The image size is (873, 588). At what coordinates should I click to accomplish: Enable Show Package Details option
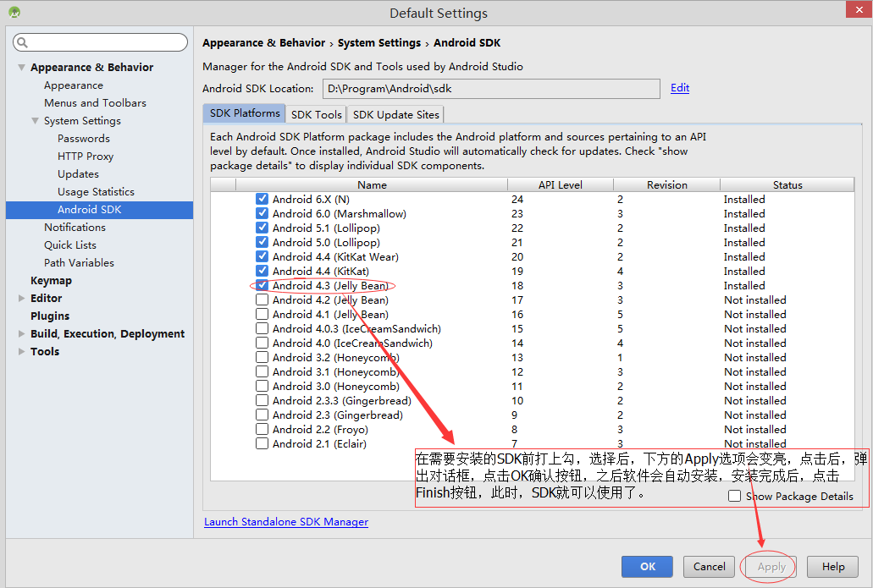(x=734, y=496)
